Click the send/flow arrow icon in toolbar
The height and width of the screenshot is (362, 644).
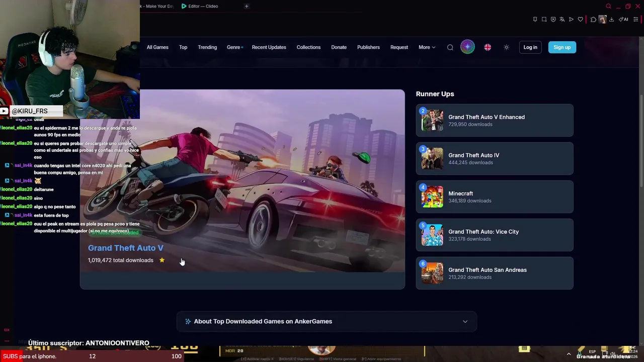(571, 20)
